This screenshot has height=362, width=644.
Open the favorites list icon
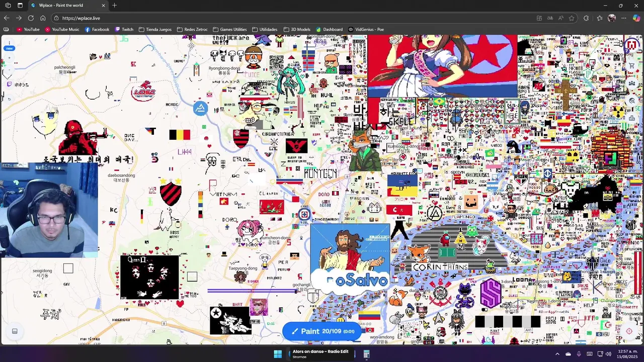(x=600, y=18)
